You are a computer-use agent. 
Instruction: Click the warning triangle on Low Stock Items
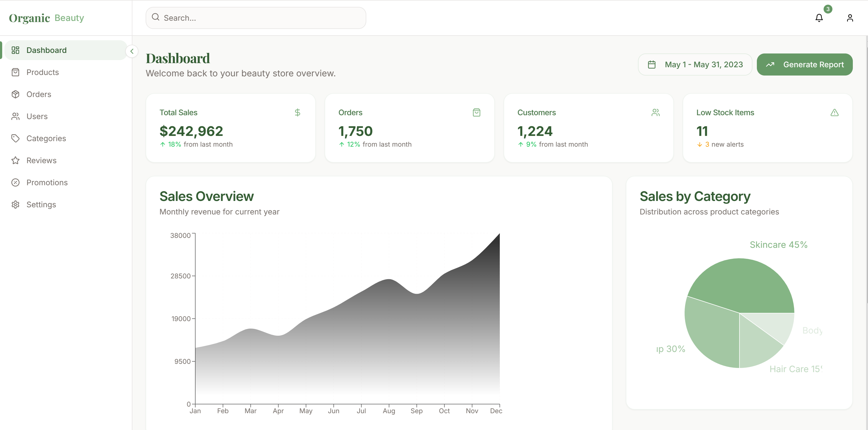coord(834,112)
